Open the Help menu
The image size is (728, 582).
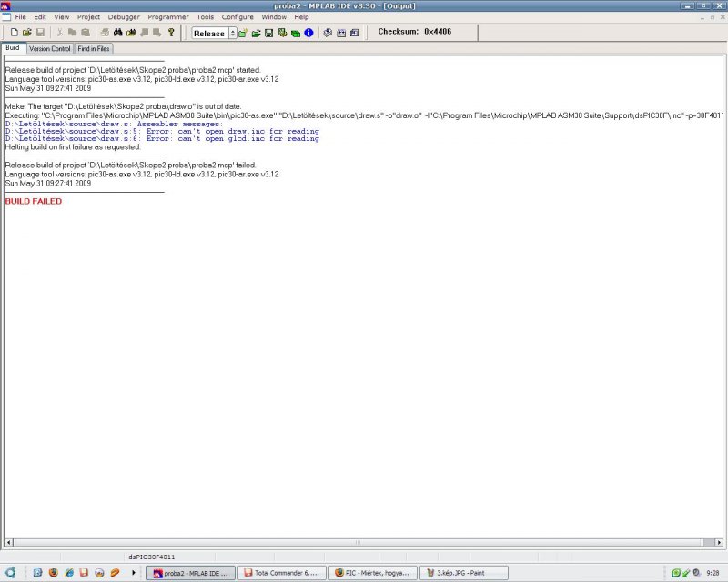click(301, 17)
